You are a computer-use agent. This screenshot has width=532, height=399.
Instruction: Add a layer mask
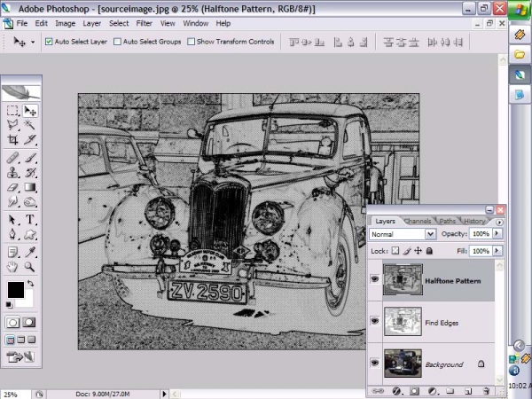point(414,391)
